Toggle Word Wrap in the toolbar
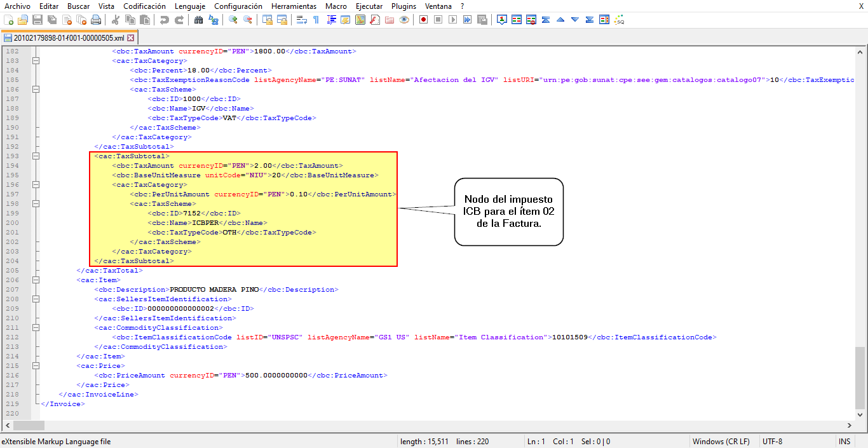 coord(302,20)
